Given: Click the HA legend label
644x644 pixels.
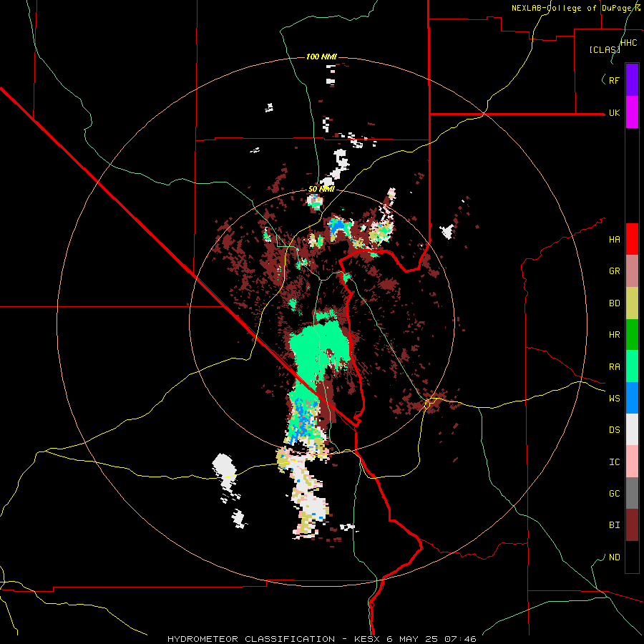Looking at the screenshot, I should tap(615, 240).
